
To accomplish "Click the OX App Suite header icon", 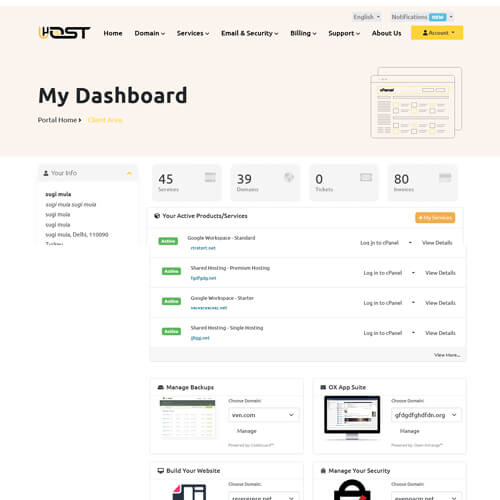I will click(x=323, y=387).
